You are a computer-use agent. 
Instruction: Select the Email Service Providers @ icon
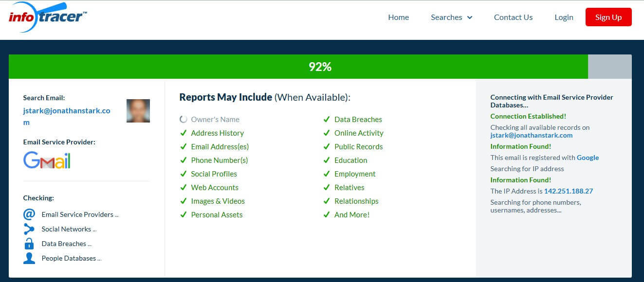coord(30,214)
